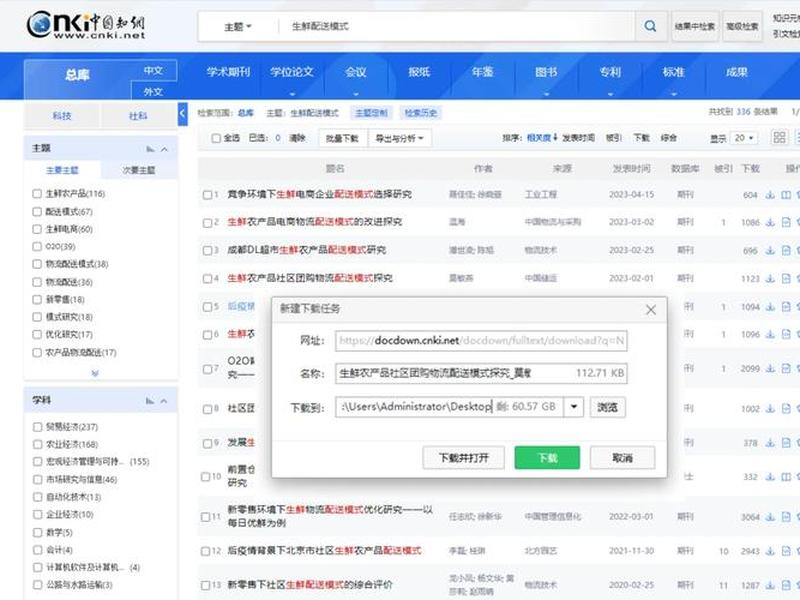Click the magnifier search icon
Screen dimensions: 800x600
click(x=651, y=26)
